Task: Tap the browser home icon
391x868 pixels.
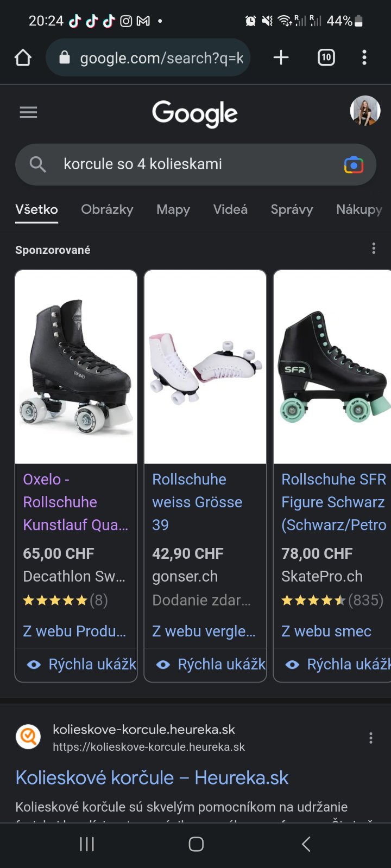Action: tap(23, 58)
